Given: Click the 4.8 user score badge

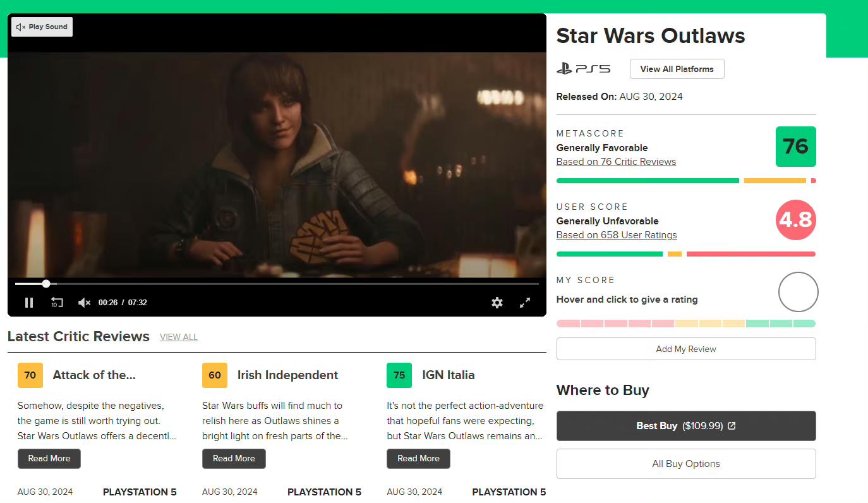Looking at the screenshot, I should 795,220.
